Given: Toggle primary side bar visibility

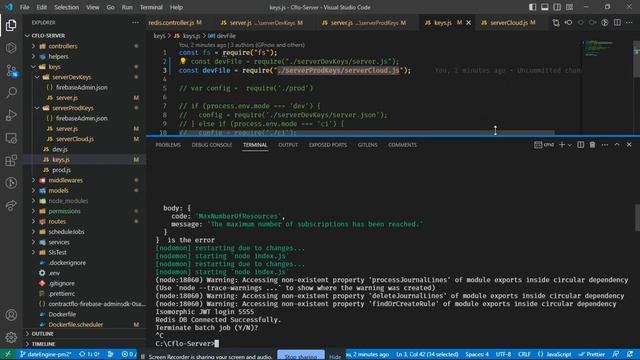Looking at the screenshot, I should coord(533,7).
